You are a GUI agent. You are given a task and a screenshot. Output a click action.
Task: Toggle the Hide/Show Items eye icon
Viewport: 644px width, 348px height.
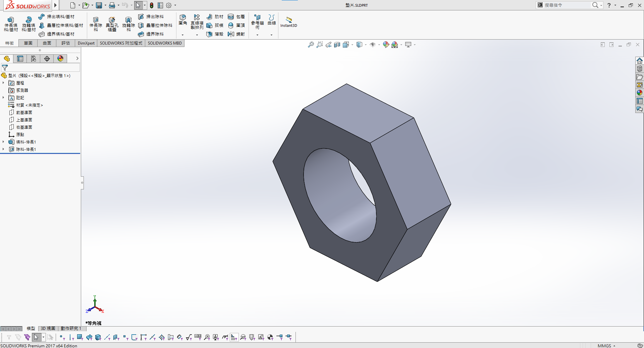coord(372,45)
